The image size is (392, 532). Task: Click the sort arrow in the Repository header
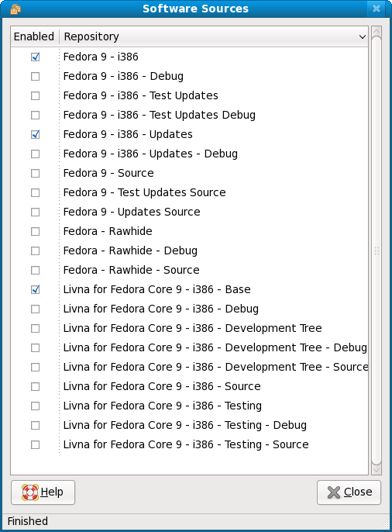point(363,36)
